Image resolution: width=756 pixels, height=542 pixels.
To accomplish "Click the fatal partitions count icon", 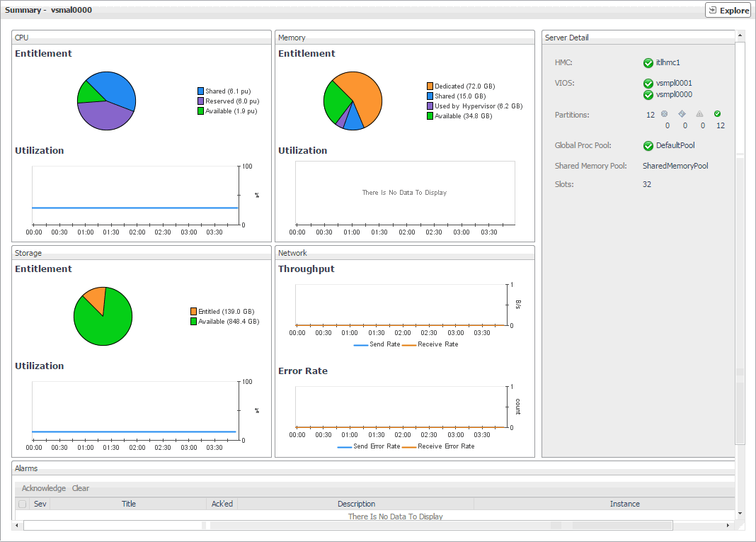I will (x=664, y=114).
